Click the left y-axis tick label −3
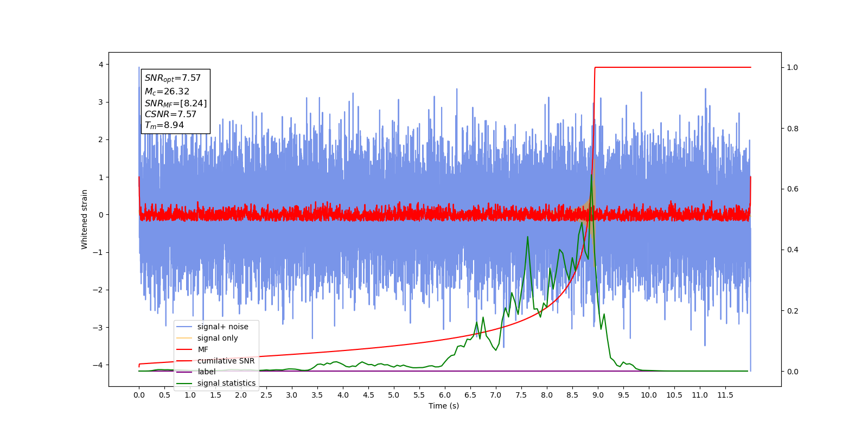868x434 pixels. [98, 328]
